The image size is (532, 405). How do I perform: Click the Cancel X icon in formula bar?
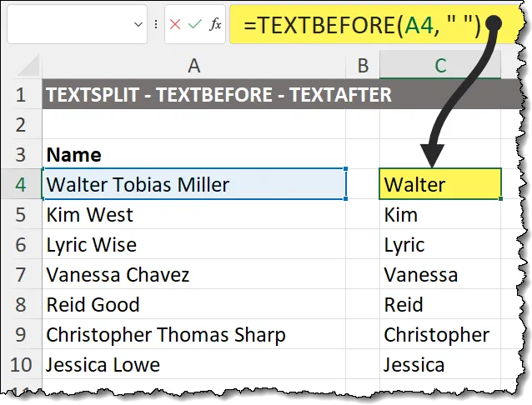(x=175, y=24)
